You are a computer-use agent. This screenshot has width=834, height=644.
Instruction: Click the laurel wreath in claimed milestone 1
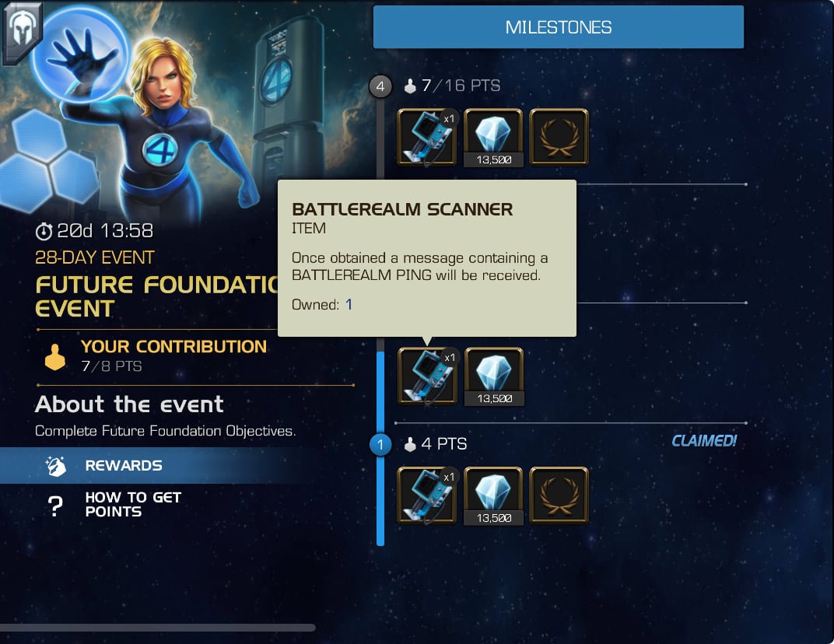(559, 495)
